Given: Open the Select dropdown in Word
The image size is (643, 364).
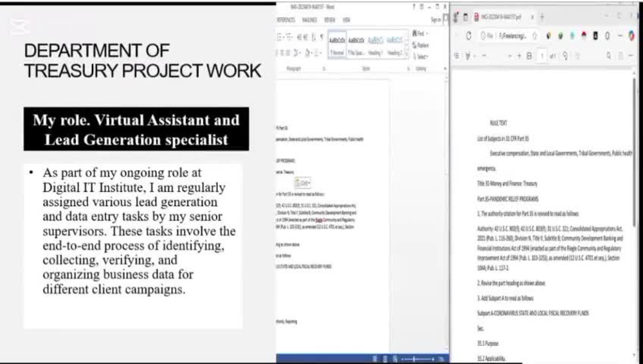Looking at the screenshot, I should tap(421, 57).
